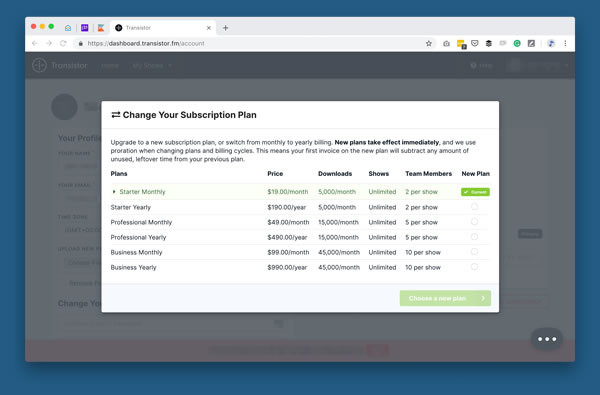Select the Professional Monthly radio button
The image size is (600, 395).
[474, 222]
